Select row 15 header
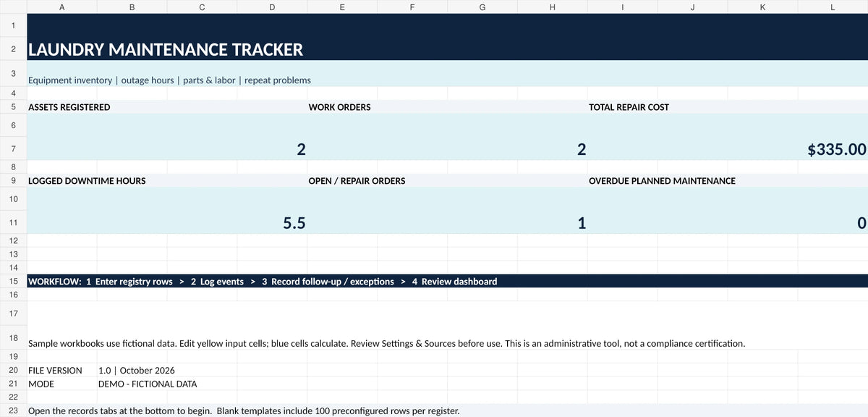The height and width of the screenshot is (417, 868). (13, 281)
